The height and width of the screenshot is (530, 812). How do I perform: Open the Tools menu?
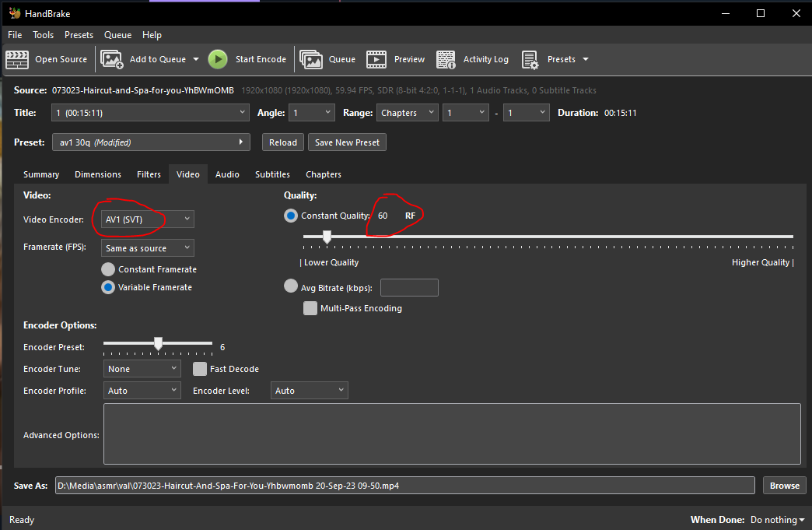(x=43, y=35)
